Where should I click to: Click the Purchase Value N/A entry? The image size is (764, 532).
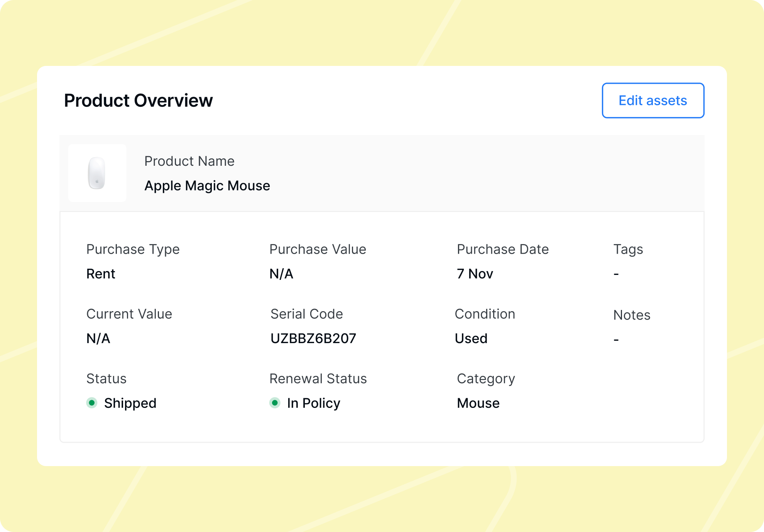(281, 274)
